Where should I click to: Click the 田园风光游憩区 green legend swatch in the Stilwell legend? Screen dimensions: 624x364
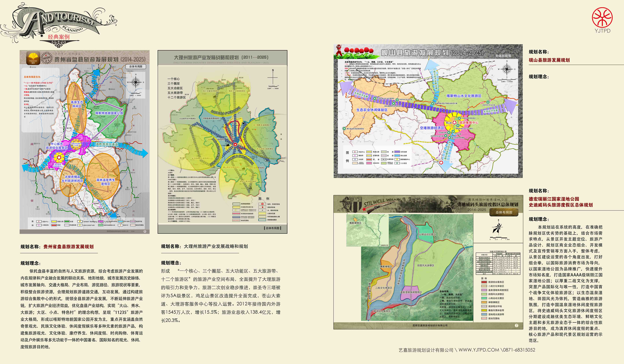(484, 294)
